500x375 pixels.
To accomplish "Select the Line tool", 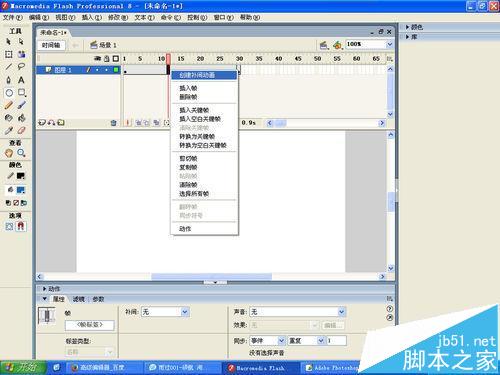I will point(9,67).
